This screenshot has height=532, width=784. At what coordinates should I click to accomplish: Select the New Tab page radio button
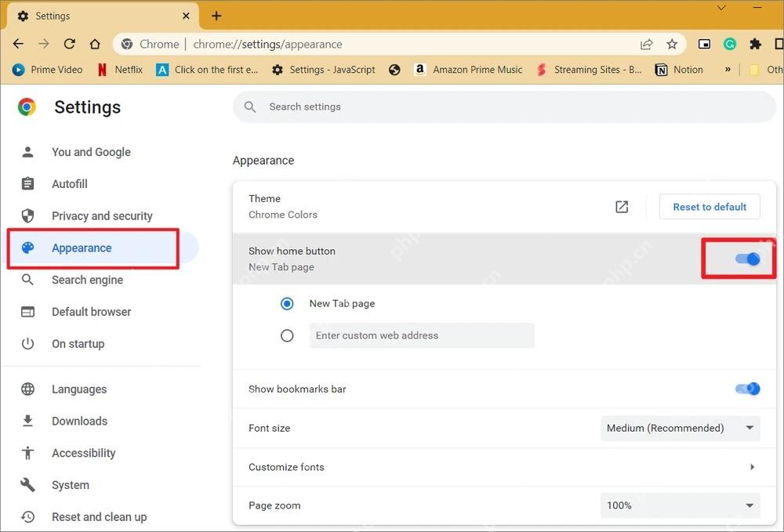[x=287, y=304]
